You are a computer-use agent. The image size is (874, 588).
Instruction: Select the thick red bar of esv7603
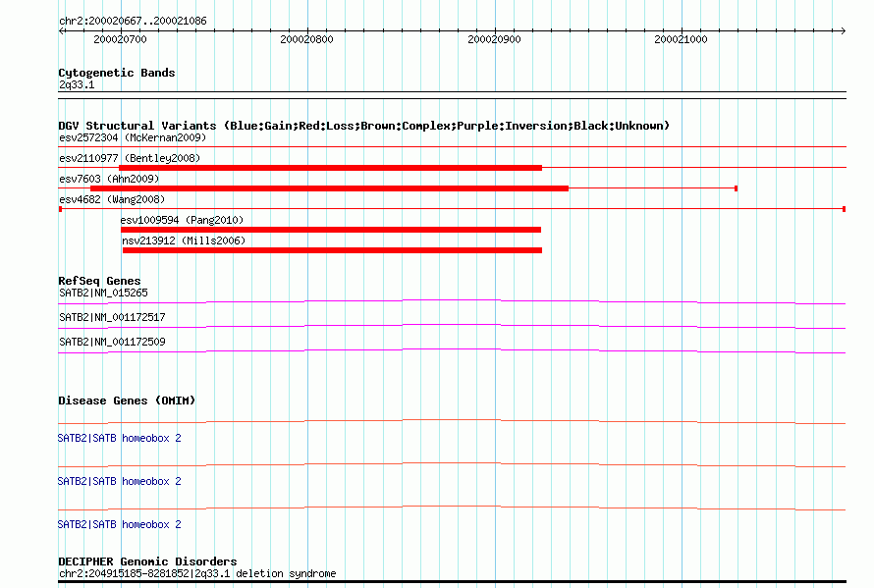coord(329,188)
